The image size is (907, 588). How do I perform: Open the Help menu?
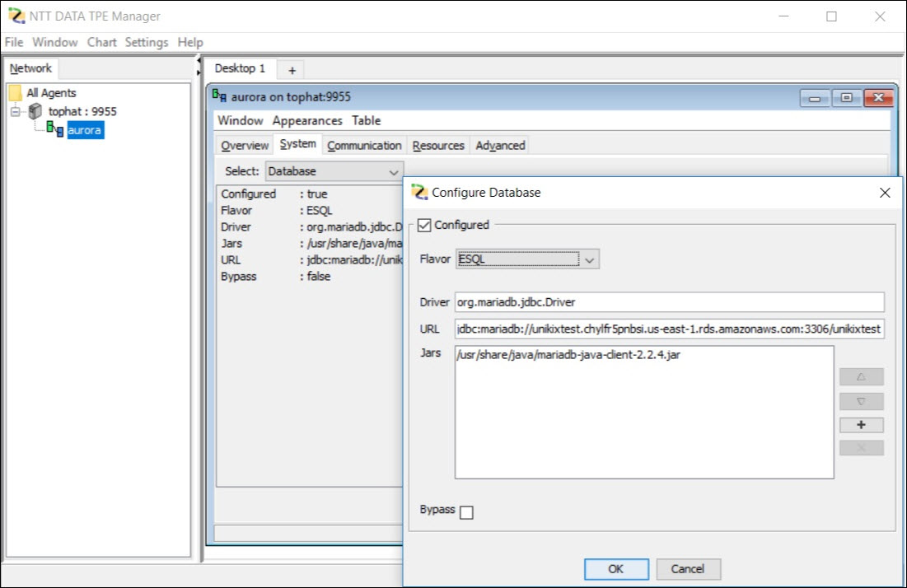(190, 42)
